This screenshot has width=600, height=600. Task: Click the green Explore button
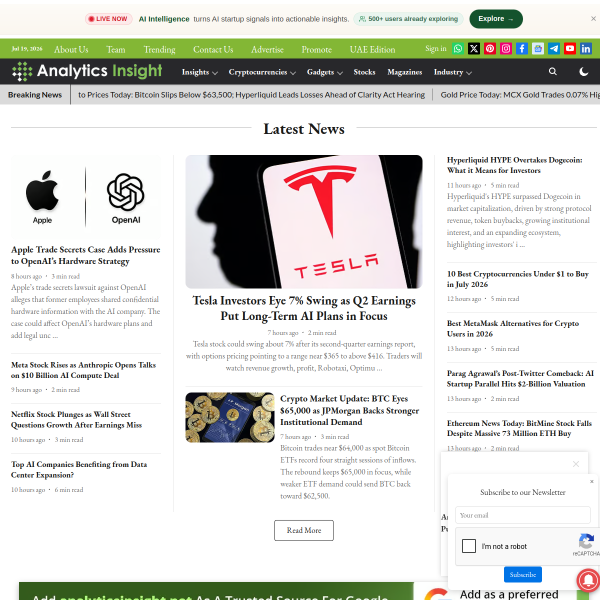(x=496, y=19)
